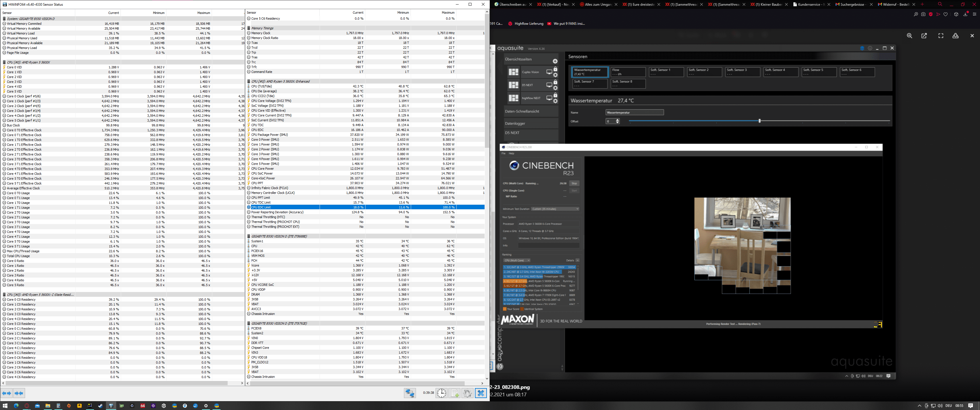Expand the Datenlogger section in aquasuite
980x410 pixels.
click(x=515, y=123)
